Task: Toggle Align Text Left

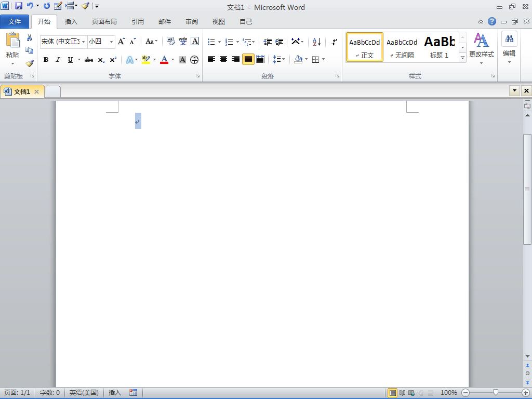Action: pos(211,59)
